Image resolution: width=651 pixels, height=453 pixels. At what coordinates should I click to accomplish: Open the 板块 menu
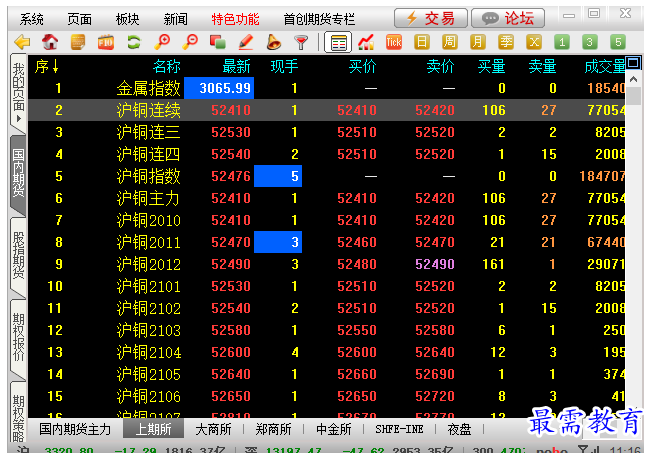(127, 19)
